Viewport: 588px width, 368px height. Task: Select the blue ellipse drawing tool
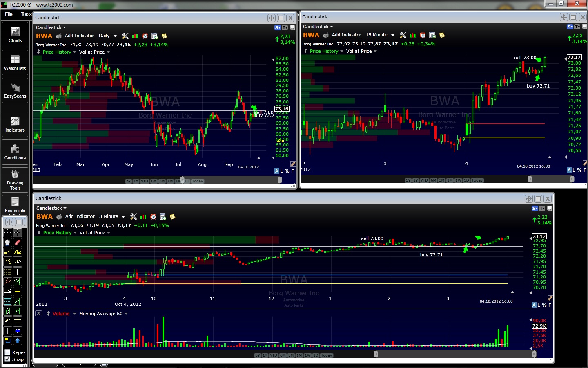pyautogui.click(x=18, y=331)
